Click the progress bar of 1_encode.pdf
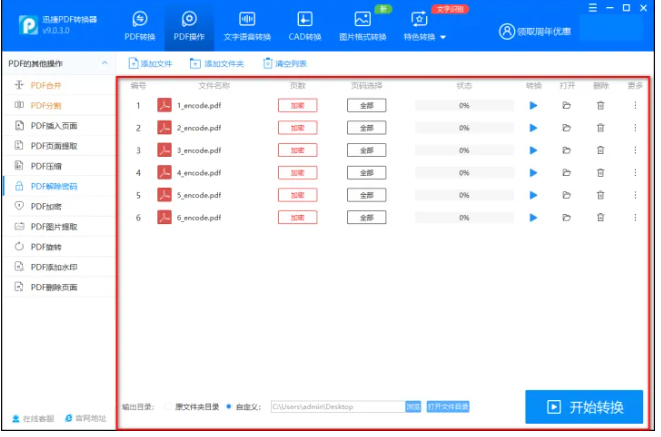Screen dimensions: 661x437 [464, 105]
